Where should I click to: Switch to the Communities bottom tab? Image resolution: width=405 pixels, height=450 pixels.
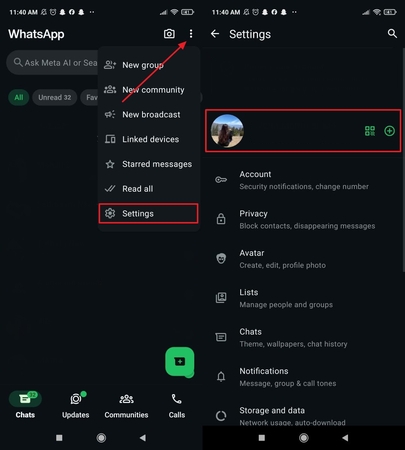click(126, 405)
